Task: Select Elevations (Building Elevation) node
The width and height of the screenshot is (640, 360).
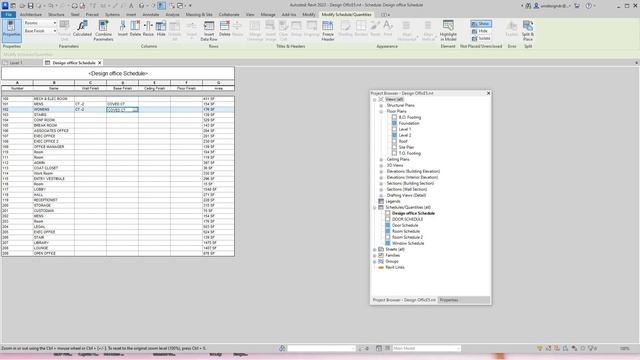Action: point(413,171)
